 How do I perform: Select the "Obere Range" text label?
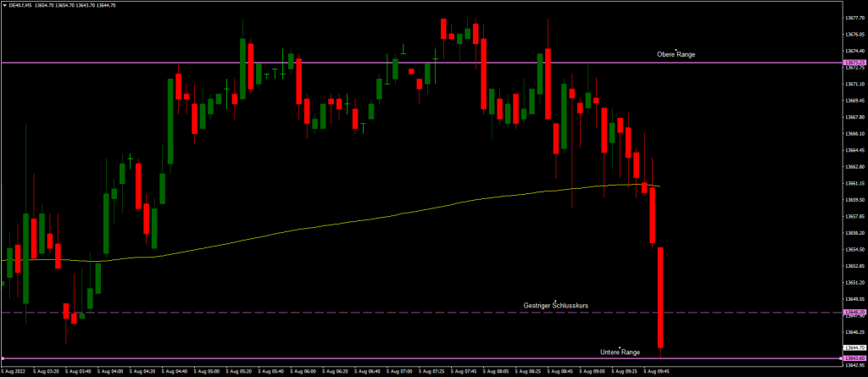(676, 54)
